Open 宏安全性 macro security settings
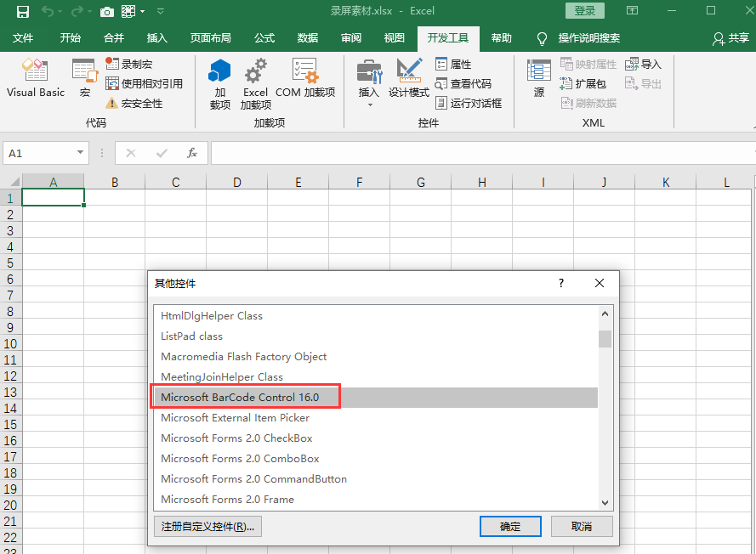 click(134, 103)
